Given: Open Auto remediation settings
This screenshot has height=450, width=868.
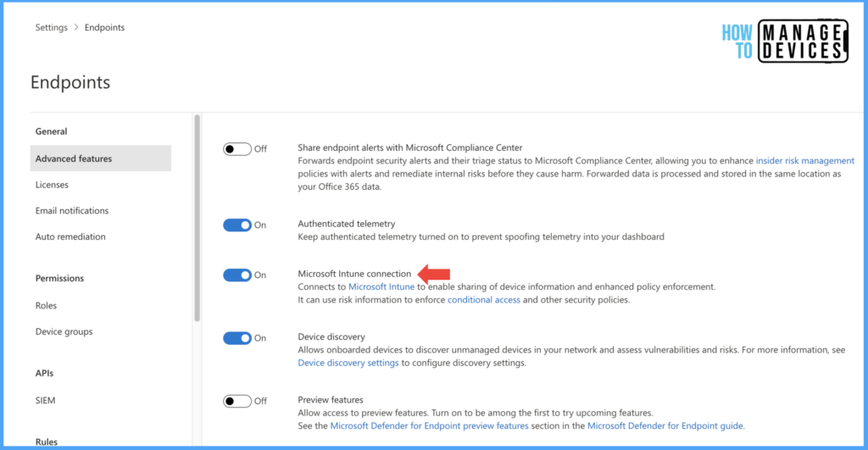Looking at the screenshot, I should tap(70, 236).
